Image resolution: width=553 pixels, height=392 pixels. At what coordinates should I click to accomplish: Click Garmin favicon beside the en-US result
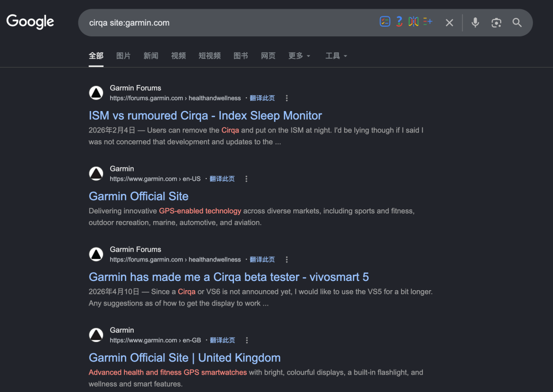(96, 173)
